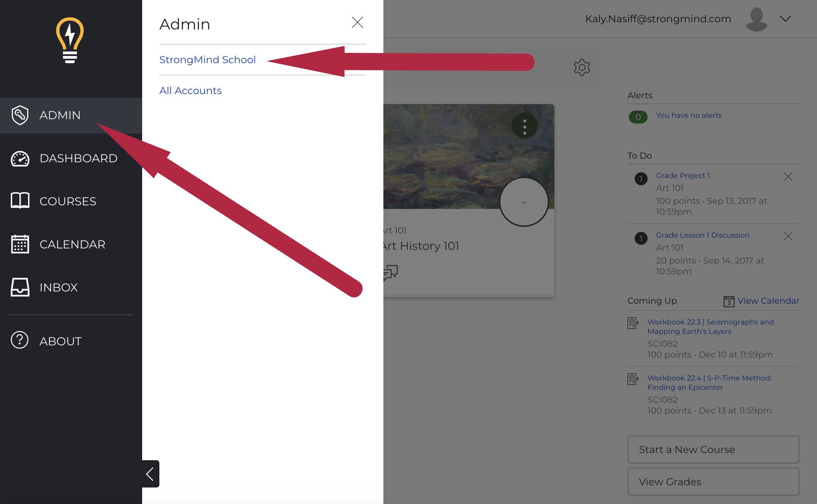
Task: Click the Dashboard speedometer icon
Action: tap(20, 158)
